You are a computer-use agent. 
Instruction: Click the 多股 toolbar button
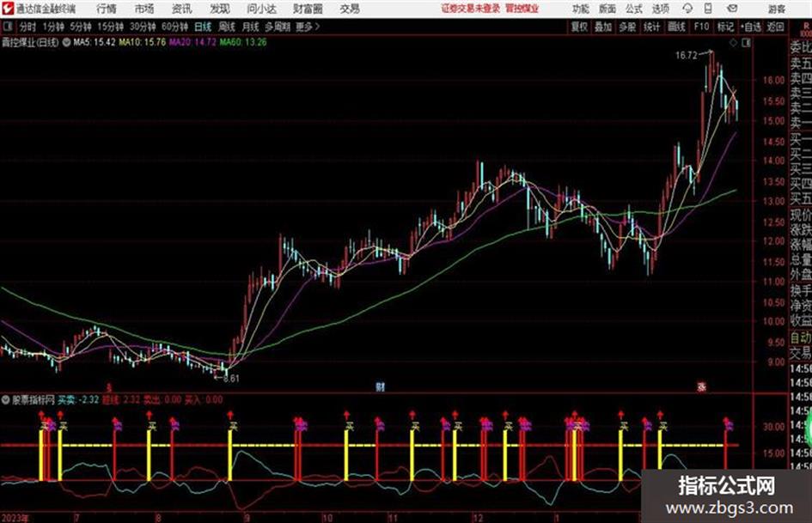(627, 27)
